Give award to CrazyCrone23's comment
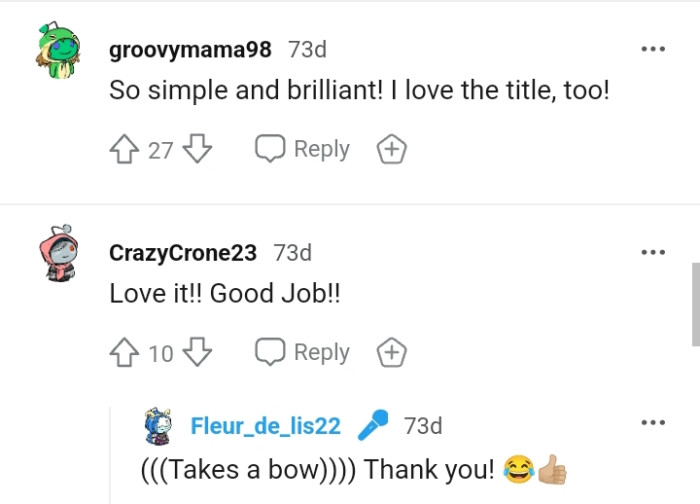Viewport: 700px width, 504px height. 391,353
